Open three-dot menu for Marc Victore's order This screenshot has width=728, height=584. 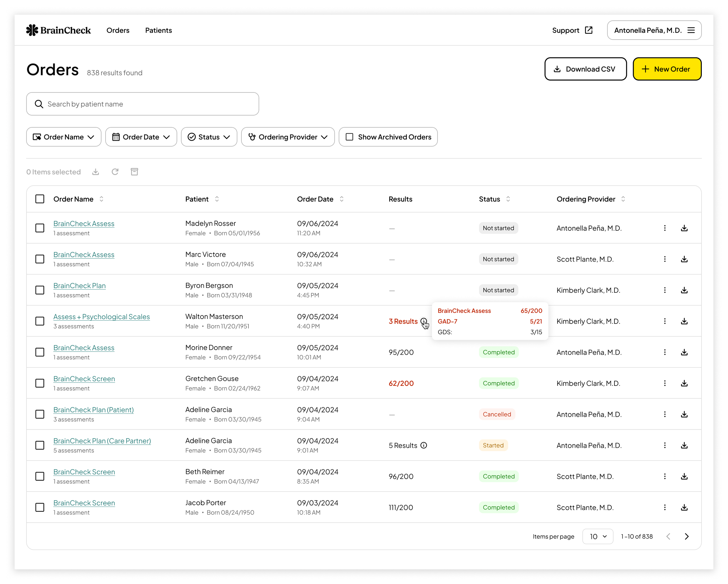pos(665,259)
